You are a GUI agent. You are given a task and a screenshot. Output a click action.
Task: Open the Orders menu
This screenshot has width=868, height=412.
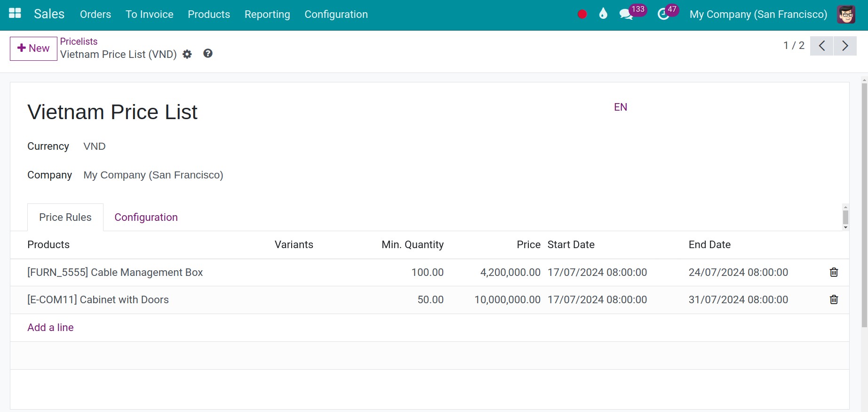point(96,14)
